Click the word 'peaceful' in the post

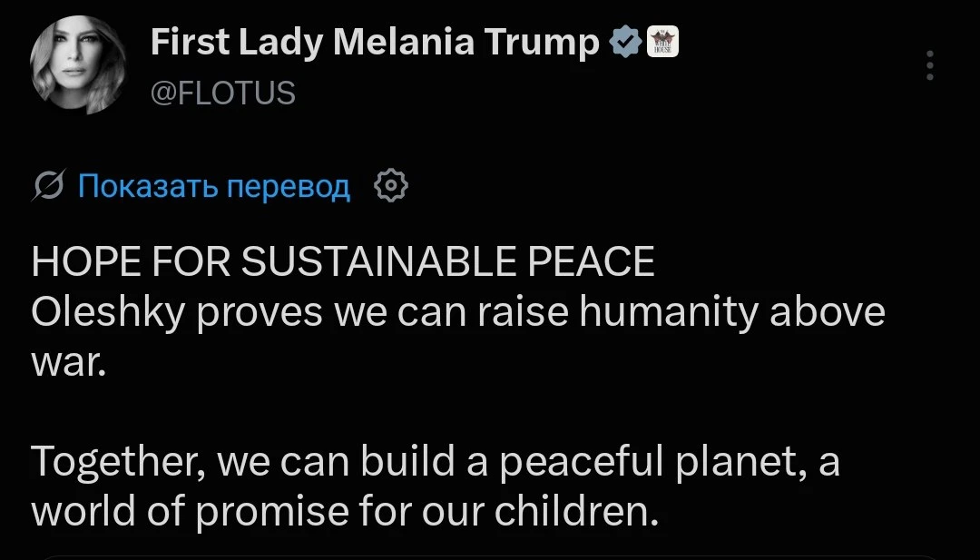click(582, 464)
